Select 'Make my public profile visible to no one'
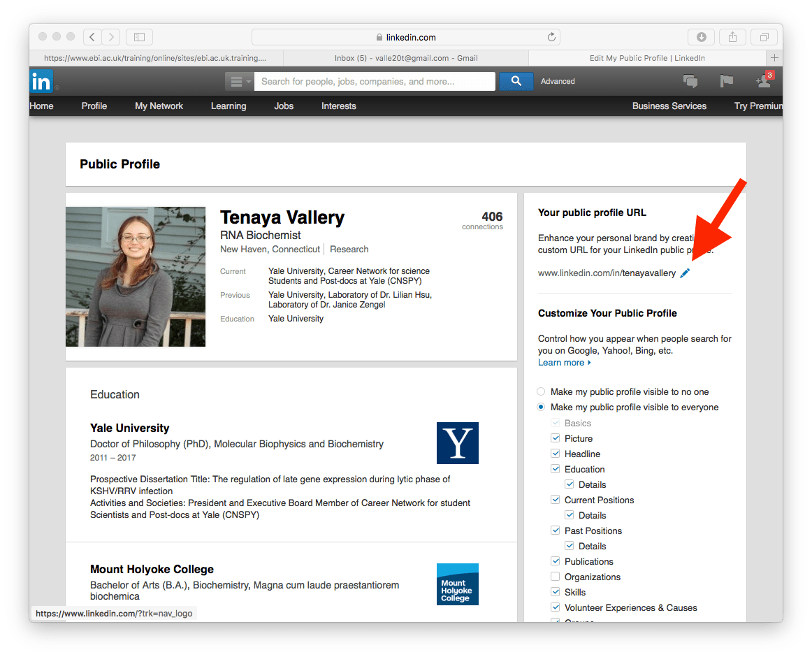 541,391
